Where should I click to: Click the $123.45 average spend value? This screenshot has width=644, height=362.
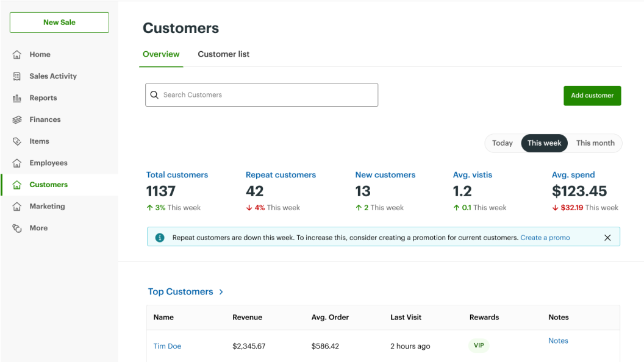[x=579, y=191]
